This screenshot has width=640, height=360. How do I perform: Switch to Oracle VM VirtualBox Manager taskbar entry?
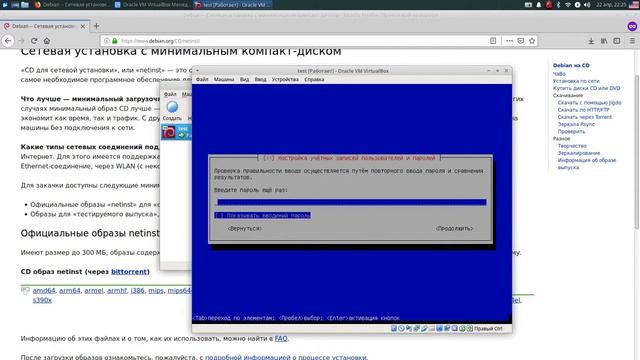click(152, 5)
